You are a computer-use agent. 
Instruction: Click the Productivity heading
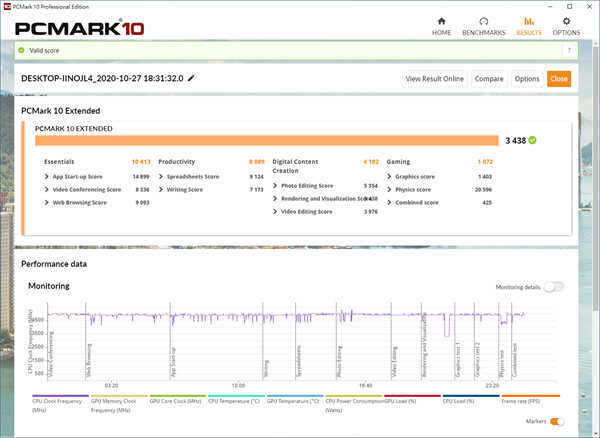[176, 161]
